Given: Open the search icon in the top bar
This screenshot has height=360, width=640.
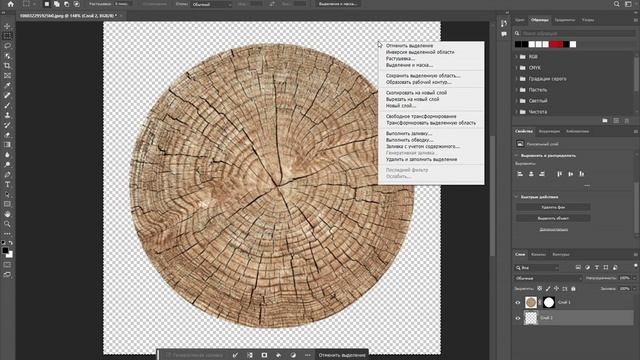Looking at the screenshot, I should pyautogui.click(x=617, y=4).
